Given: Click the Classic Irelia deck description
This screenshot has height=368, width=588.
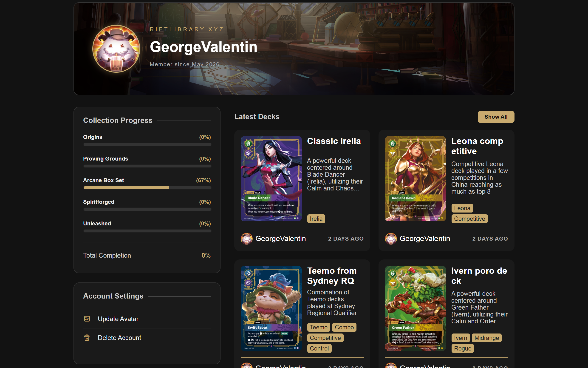Looking at the screenshot, I should (x=335, y=175).
